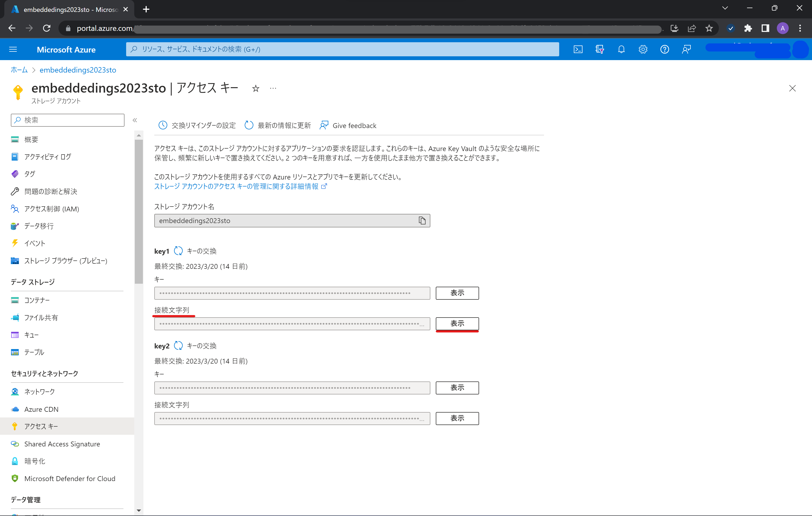This screenshot has width=812, height=516.
Task: Select Containers in the sidebar
Action: coord(37,300)
